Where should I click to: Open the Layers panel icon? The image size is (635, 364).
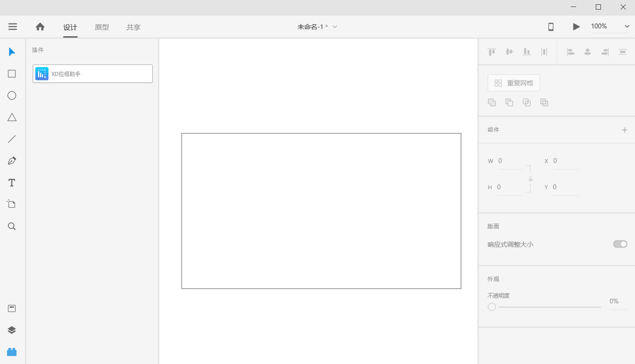pos(12,330)
